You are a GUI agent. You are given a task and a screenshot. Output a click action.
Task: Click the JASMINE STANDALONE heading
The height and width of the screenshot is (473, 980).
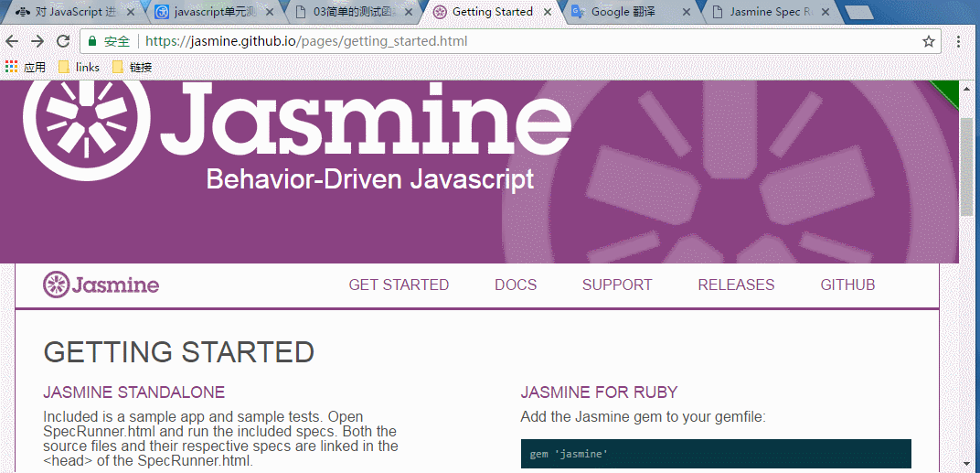[x=133, y=392]
